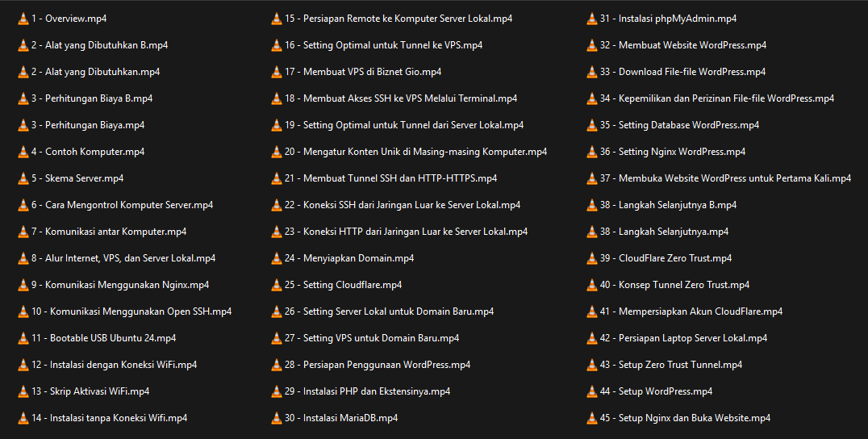Select VLC icon of 13 - Skrip Aktivasi WiFi.mp4

[23, 391]
